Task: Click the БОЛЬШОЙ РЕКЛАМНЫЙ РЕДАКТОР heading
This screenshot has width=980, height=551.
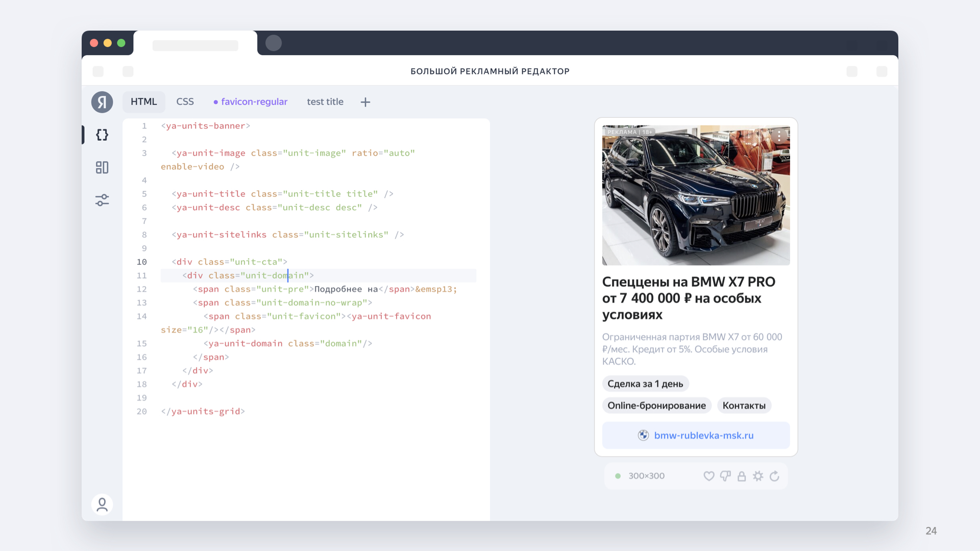Action: click(490, 71)
